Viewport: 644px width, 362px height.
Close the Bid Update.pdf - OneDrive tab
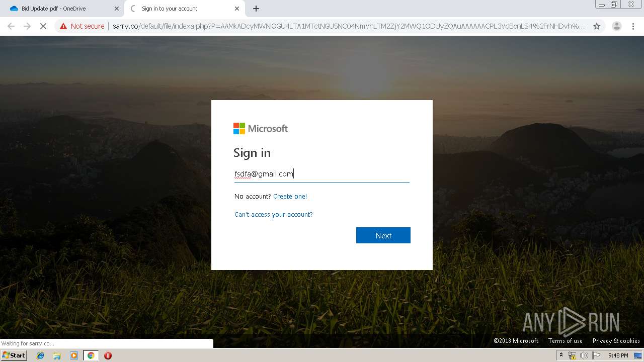pyautogui.click(x=117, y=9)
